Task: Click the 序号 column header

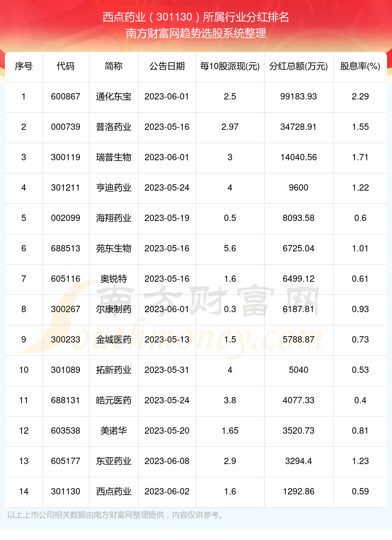Action: click(x=24, y=67)
